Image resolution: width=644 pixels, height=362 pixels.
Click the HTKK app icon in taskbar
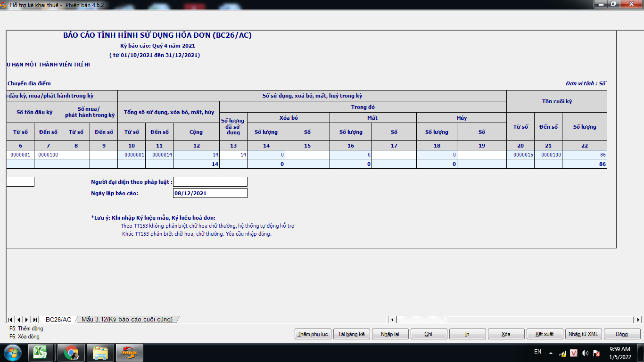pyautogui.click(x=130, y=353)
